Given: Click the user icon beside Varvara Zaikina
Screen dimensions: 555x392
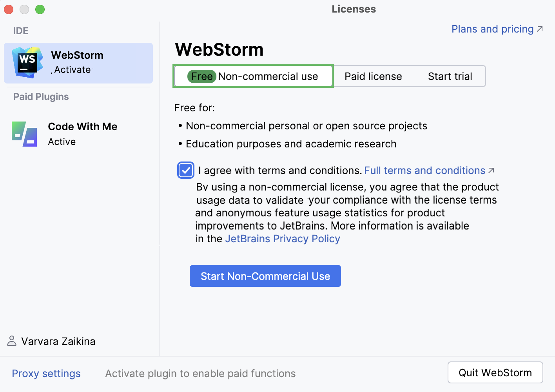Looking at the screenshot, I should pyautogui.click(x=11, y=341).
